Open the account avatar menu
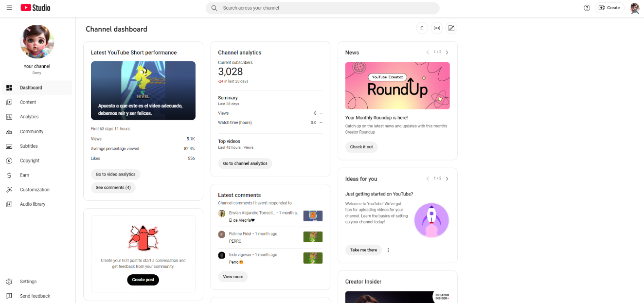The height and width of the screenshot is (303, 644). [x=634, y=8]
